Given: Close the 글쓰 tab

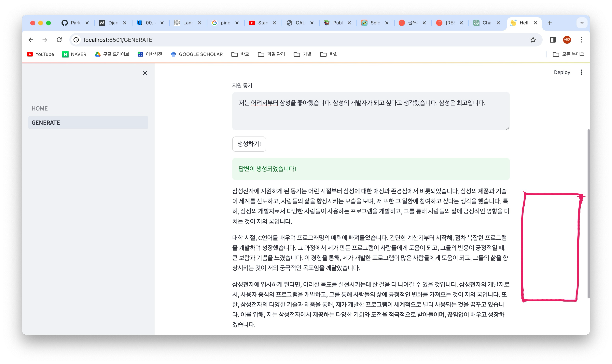Looking at the screenshot, I should 424,23.
